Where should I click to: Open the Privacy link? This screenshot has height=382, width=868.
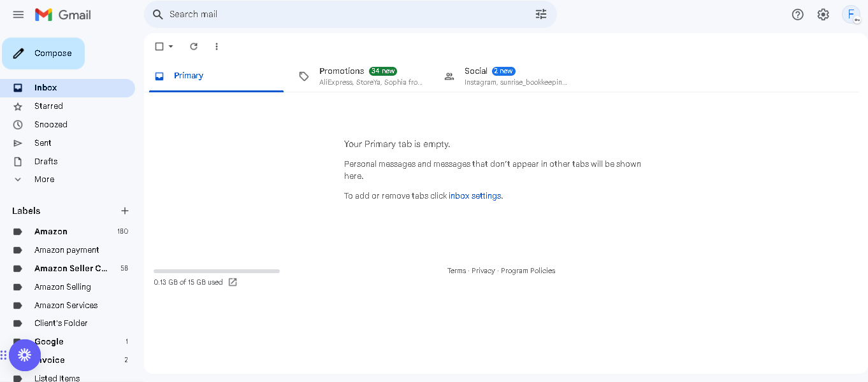click(x=483, y=271)
